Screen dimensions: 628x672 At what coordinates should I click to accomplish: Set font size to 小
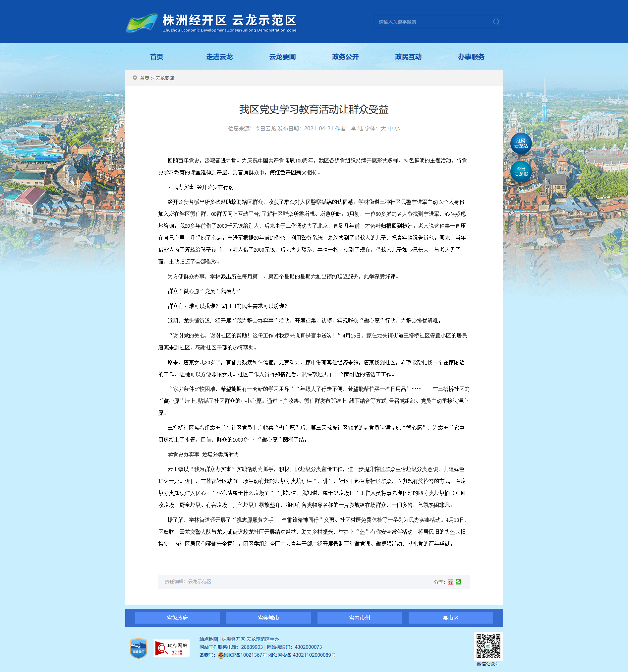(397, 128)
